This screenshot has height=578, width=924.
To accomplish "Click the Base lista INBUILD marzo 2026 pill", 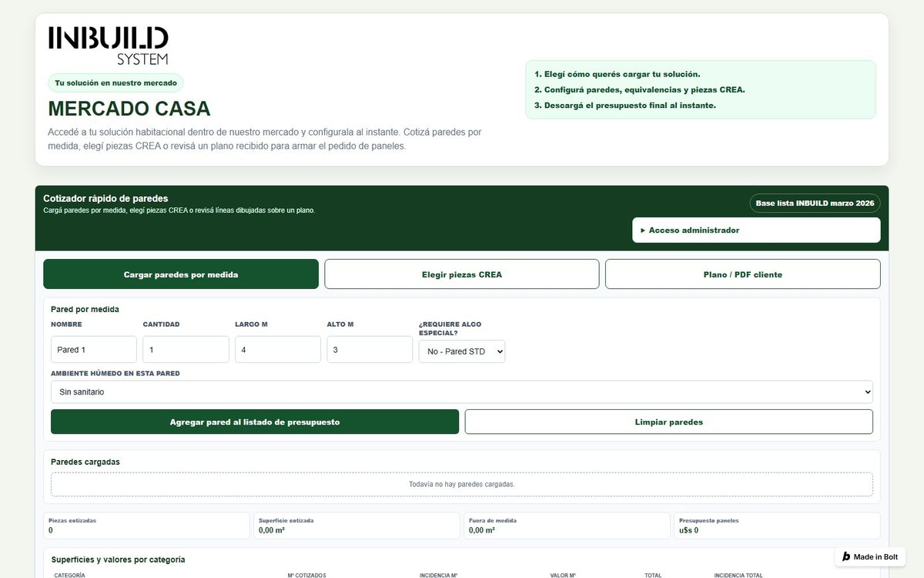I will coord(815,203).
